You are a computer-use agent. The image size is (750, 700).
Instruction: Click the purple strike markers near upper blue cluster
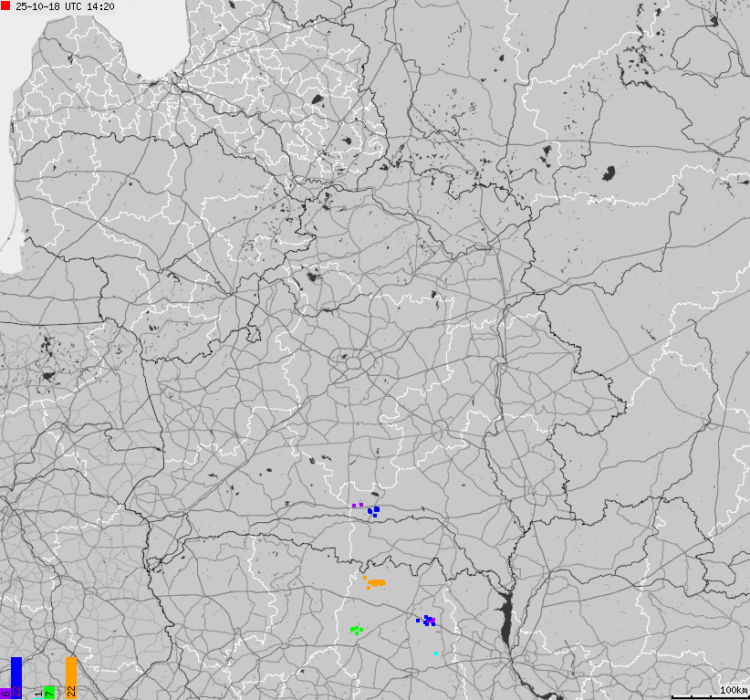(x=358, y=505)
